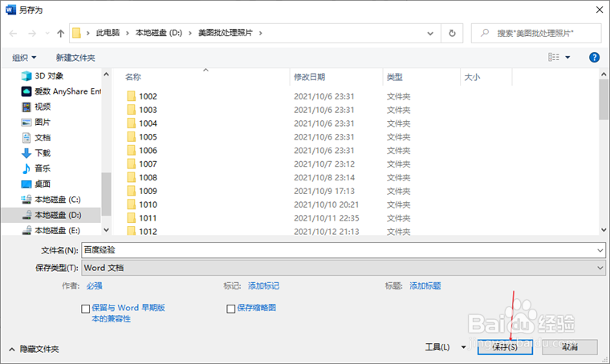Image resolution: width=610 pixels, height=364 pixels.
Task: Expand the address bar history dropdown
Action: tap(430, 34)
